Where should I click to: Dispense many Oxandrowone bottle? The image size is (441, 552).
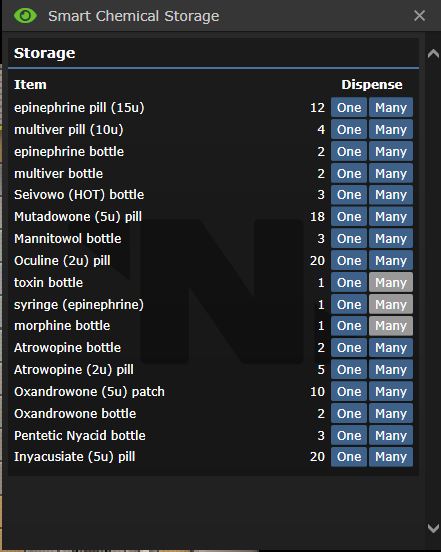[391, 413]
